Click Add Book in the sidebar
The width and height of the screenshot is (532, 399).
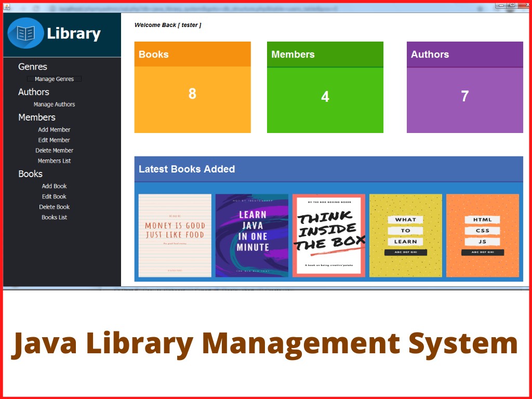pos(54,186)
